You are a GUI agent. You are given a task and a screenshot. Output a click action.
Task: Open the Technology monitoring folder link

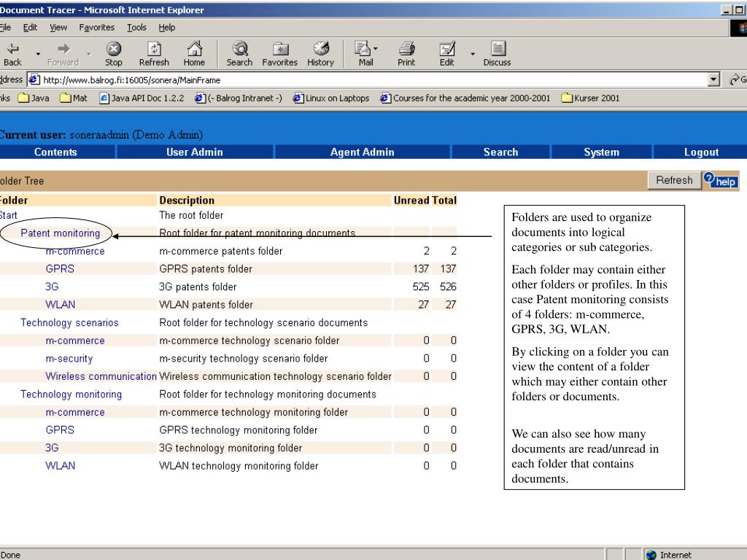(71, 394)
